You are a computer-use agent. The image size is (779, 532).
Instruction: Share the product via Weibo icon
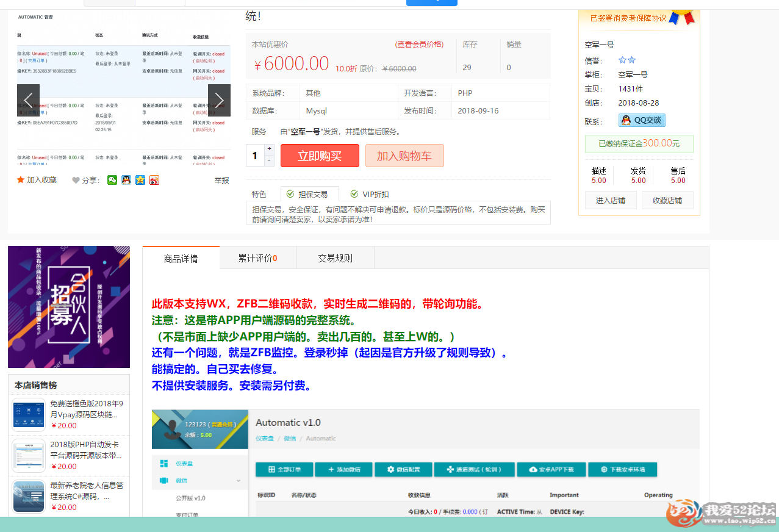click(154, 180)
